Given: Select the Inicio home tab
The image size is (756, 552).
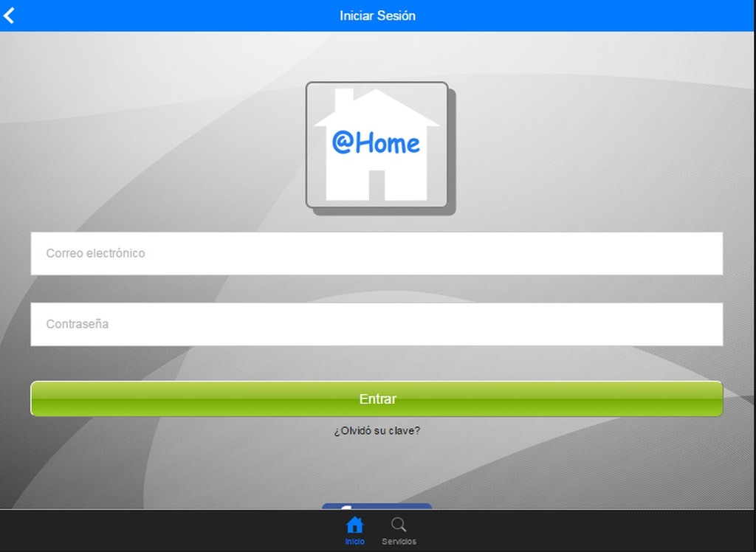Looking at the screenshot, I should (355, 531).
